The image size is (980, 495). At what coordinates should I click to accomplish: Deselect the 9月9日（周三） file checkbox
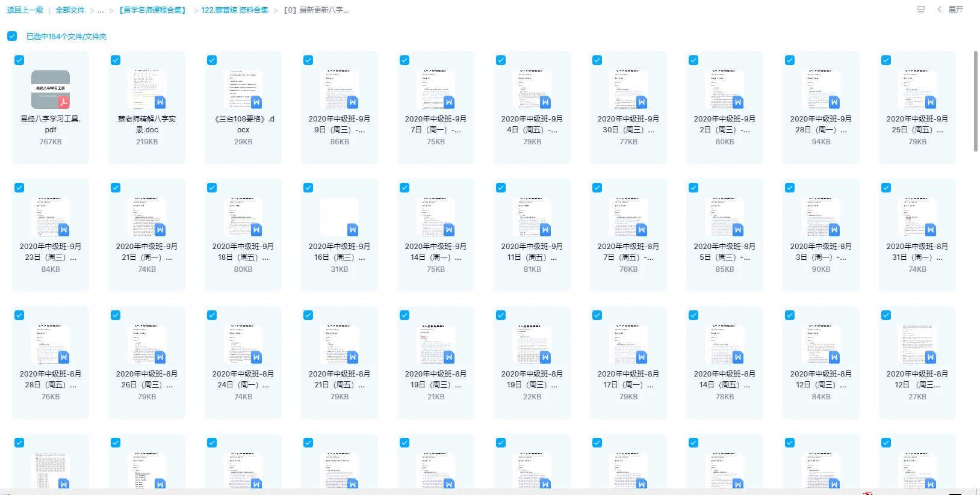tap(308, 60)
